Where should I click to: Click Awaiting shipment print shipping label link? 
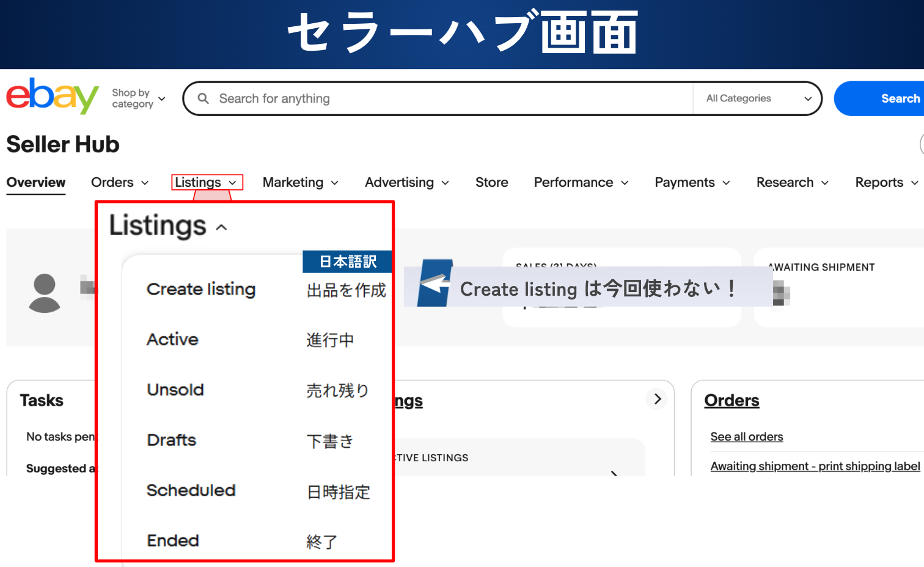pyautogui.click(x=815, y=466)
